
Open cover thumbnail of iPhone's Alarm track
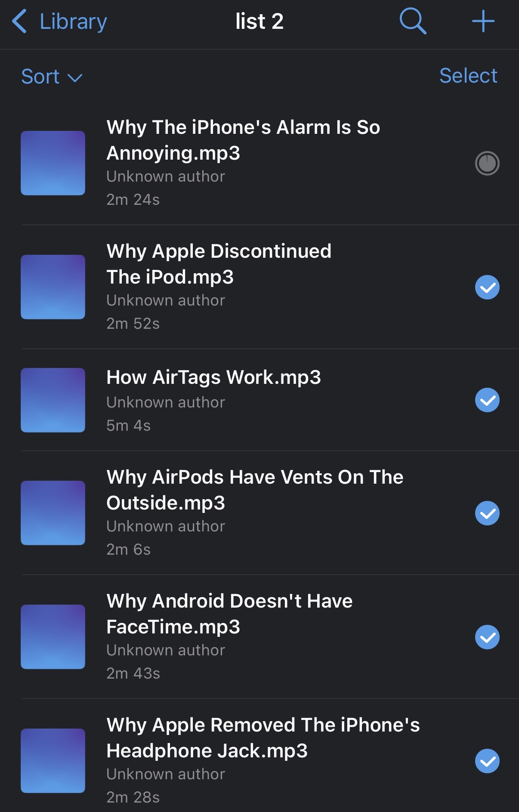[53, 163]
